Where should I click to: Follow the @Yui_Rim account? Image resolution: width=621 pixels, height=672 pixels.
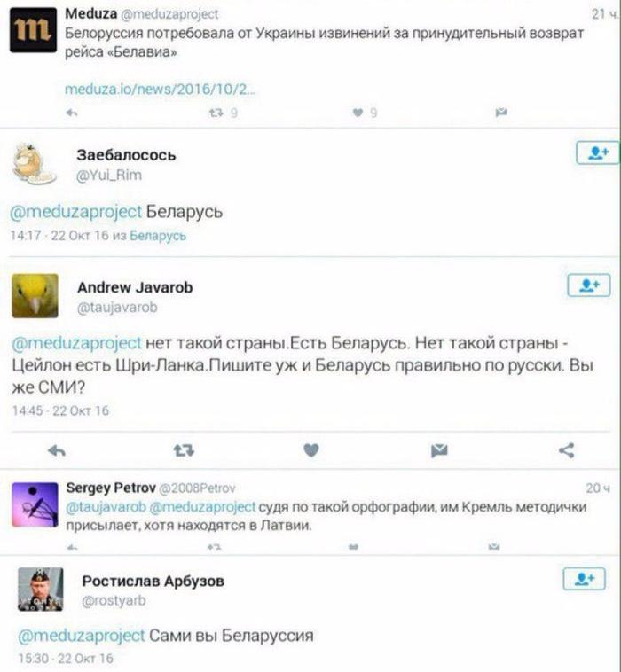[x=597, y=152]
